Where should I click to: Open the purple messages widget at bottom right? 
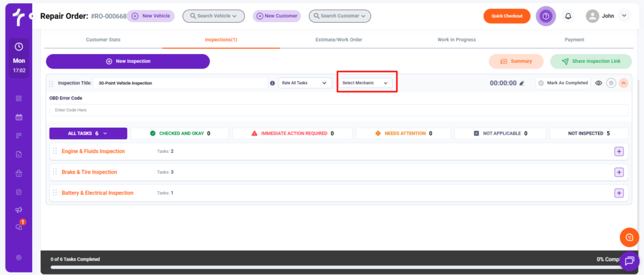(629, 261)
